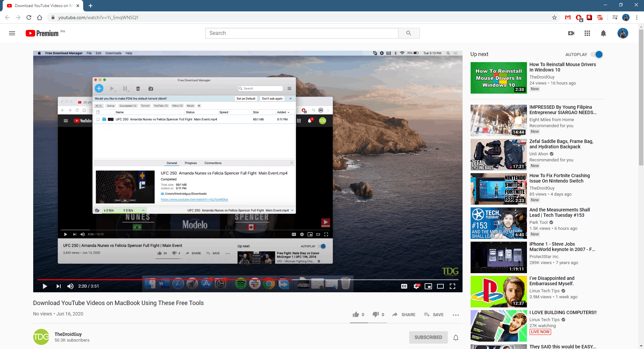Open Park Tool channel name

[x=538, y=222]
